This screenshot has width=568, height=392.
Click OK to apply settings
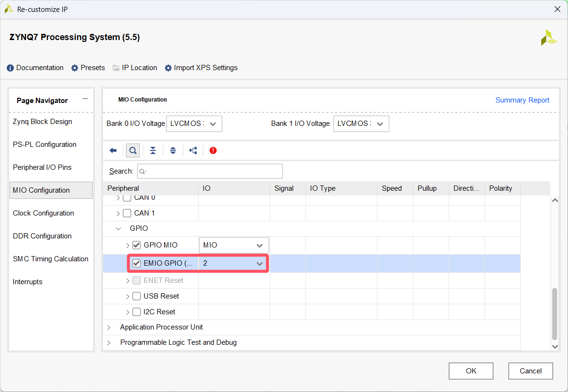point(471,371)
